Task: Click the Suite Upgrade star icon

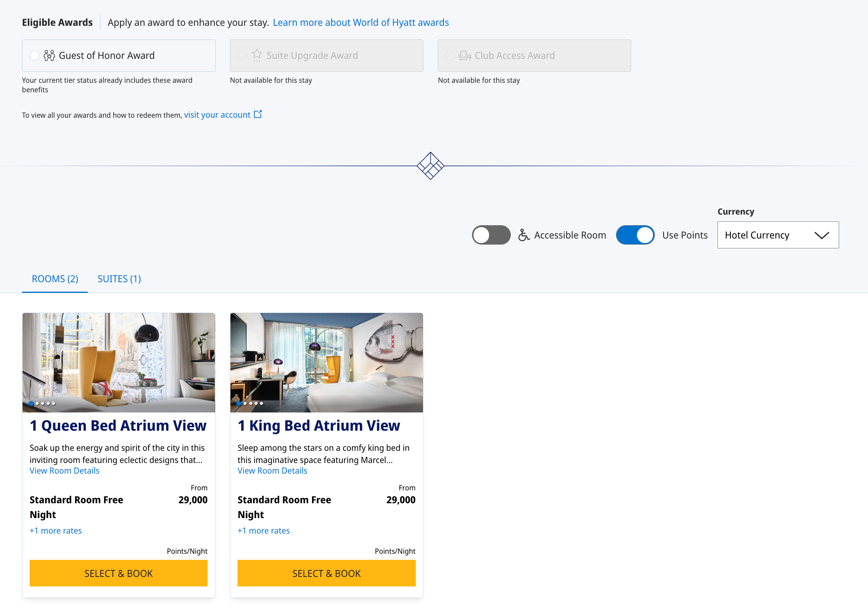Action: tap(257, 55)
